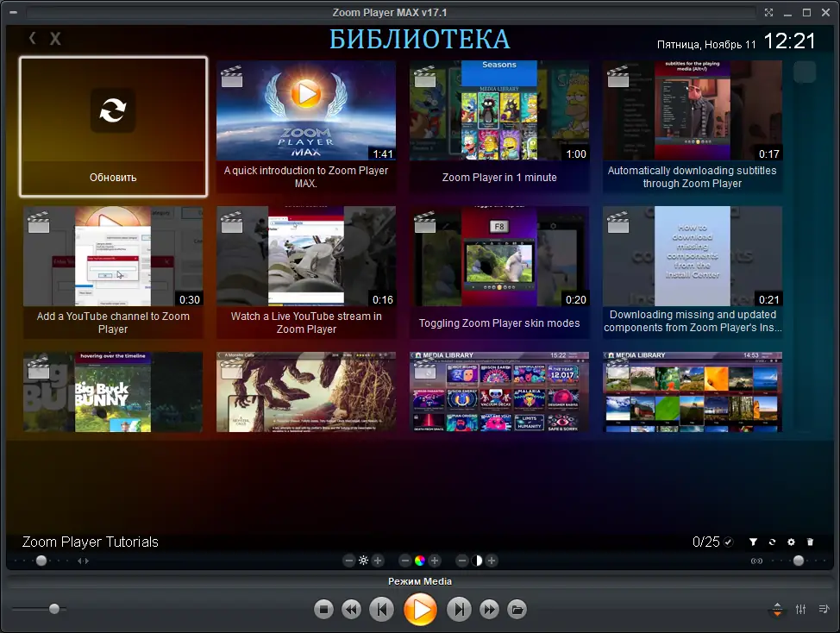Open the filter icon in the library bar
This screenshot has height=633, width=840.
pos(752,542)
